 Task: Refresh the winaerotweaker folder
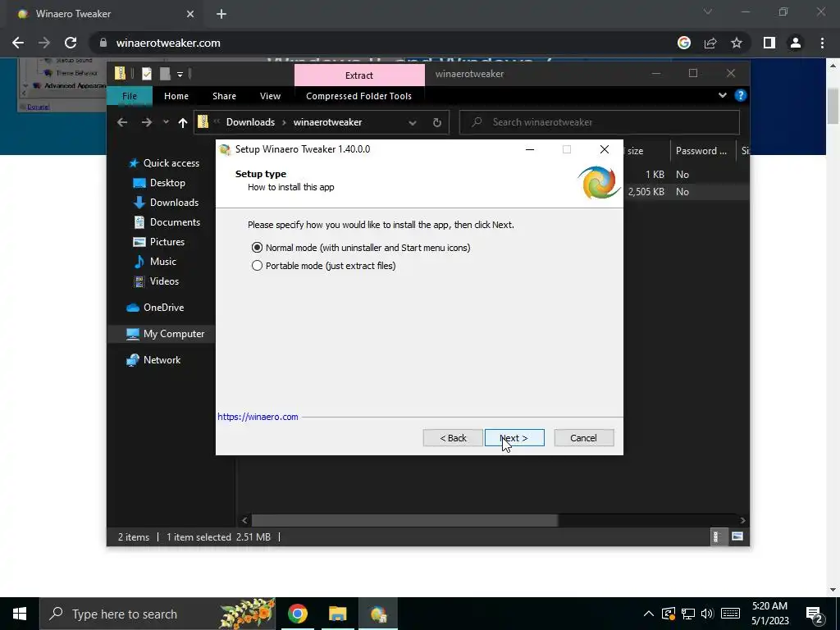pos(437,123)
